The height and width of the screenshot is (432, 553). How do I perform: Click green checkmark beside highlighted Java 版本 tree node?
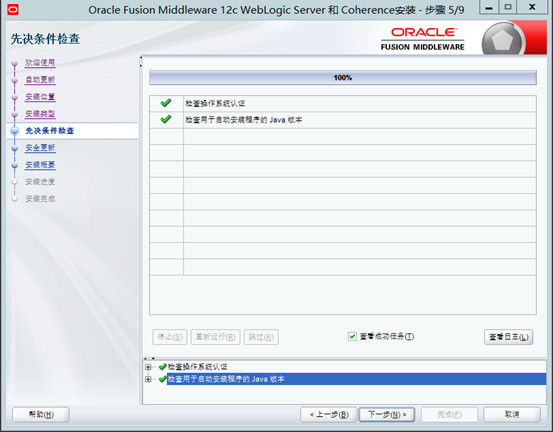coord(163,379)
